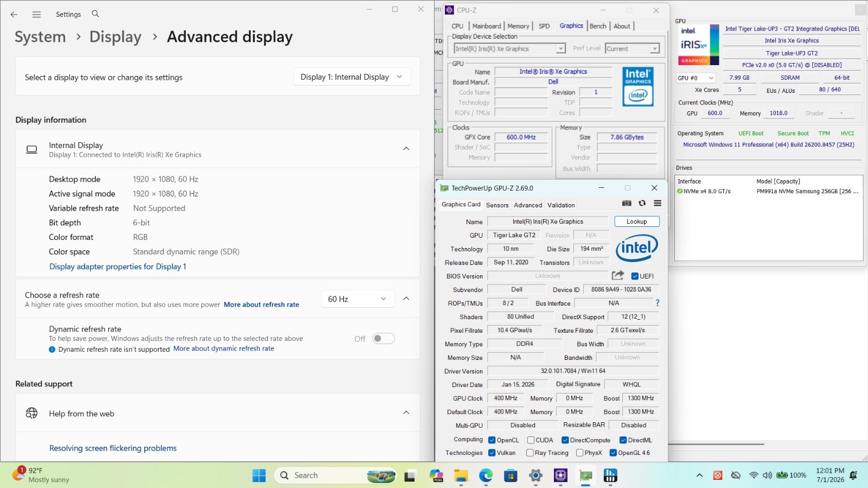Click the System breadcrumb in Settings

click(40, 37)
